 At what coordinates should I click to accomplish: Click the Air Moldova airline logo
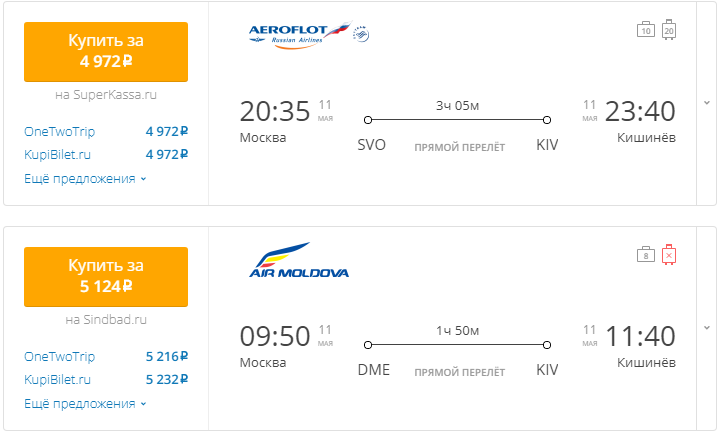tap(299, 260)
